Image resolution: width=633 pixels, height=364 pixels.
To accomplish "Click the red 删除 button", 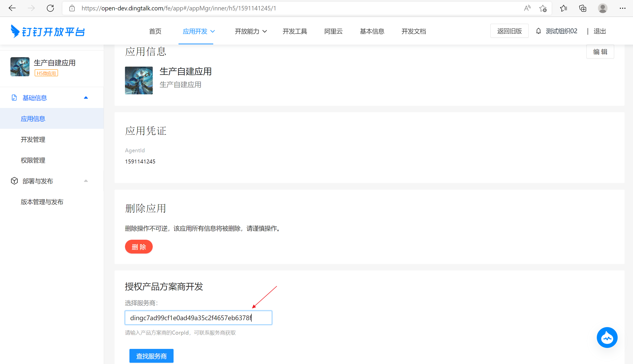I will (x=139, y=247).
